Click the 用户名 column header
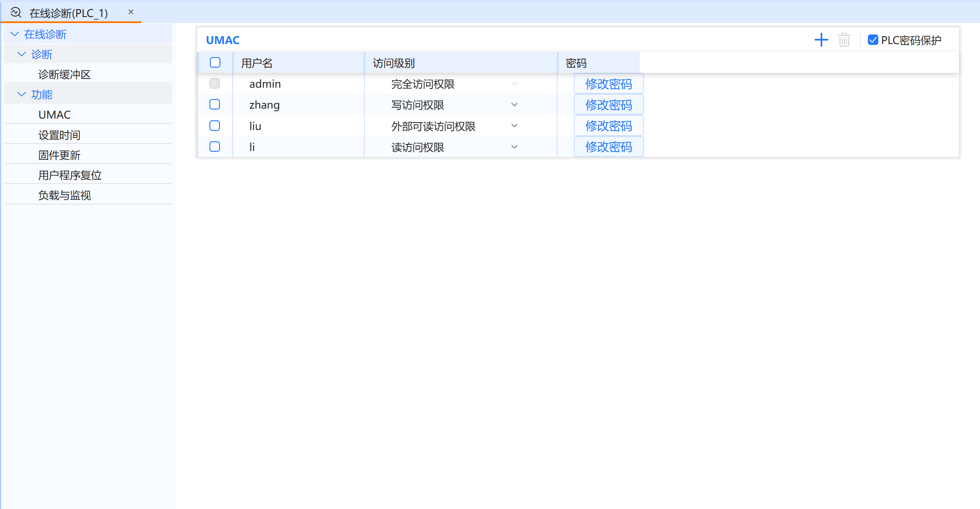 pos(257,63)
